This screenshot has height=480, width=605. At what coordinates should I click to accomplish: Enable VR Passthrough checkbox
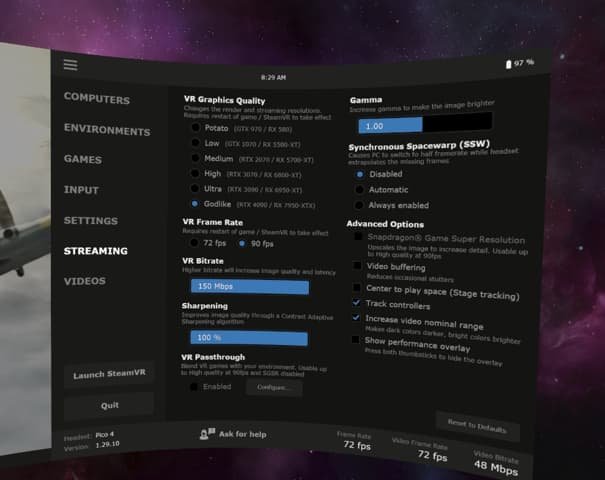tap(194, 386)
